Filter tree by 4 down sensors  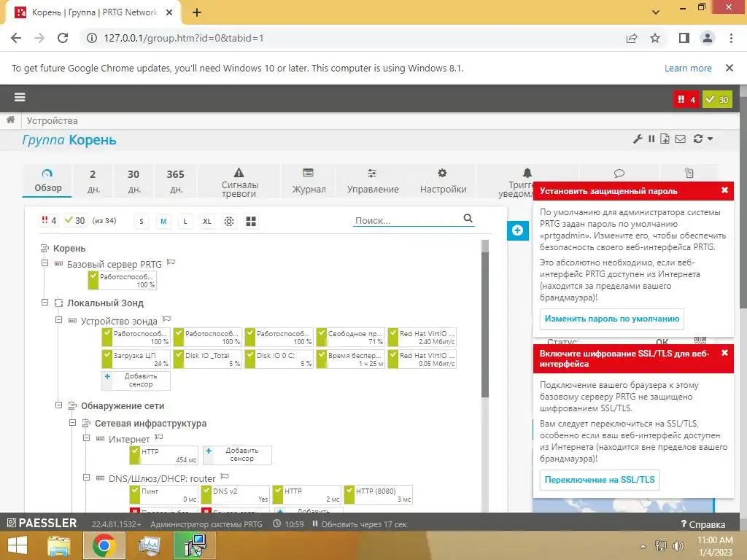[49, 220]
